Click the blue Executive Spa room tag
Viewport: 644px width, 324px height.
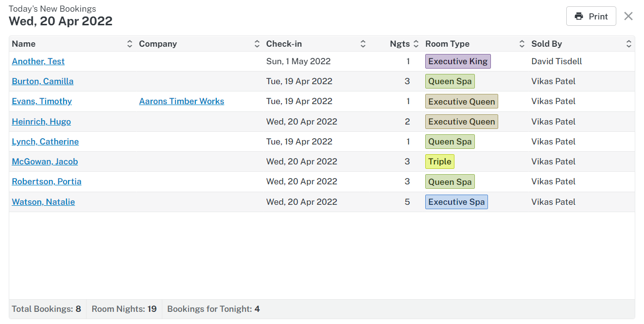pyautogui.click(x=456, y=202)
